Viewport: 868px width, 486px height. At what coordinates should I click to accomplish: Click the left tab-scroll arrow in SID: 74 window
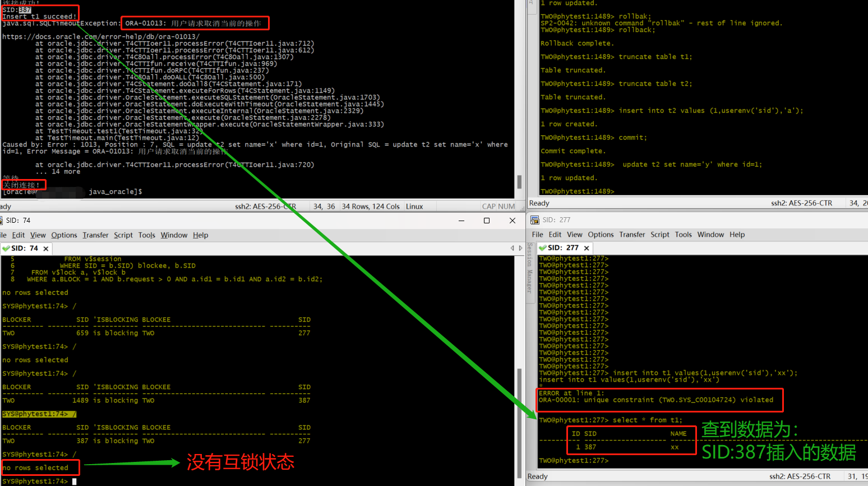(512, 247)
